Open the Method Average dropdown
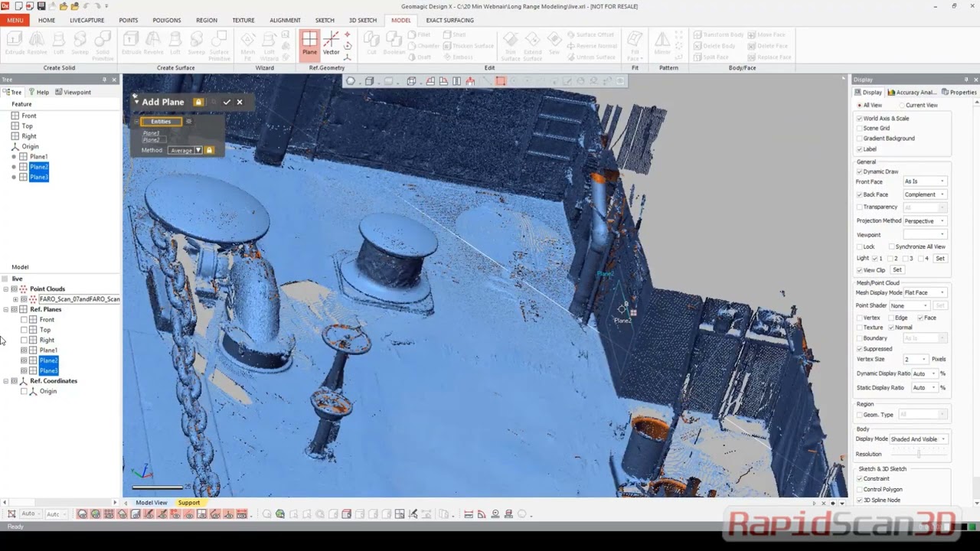Viewport: 980px width, 551px height. coord(185,150)
